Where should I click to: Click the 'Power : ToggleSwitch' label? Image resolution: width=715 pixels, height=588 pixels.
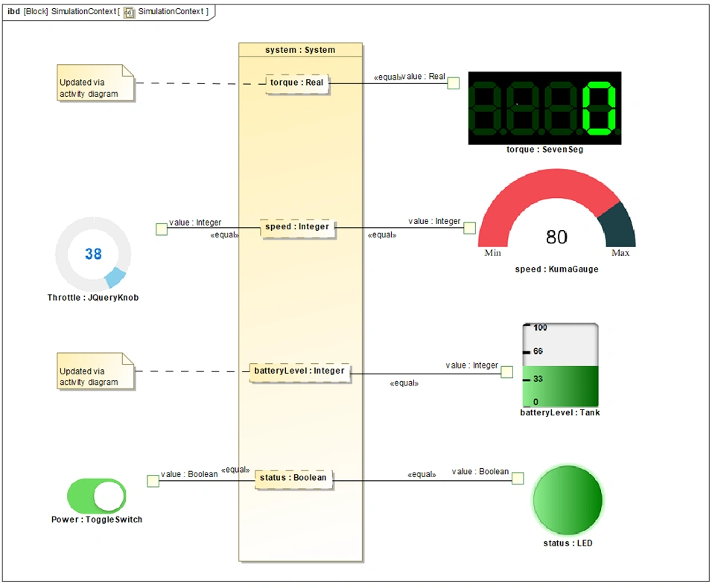click(97, 520)
